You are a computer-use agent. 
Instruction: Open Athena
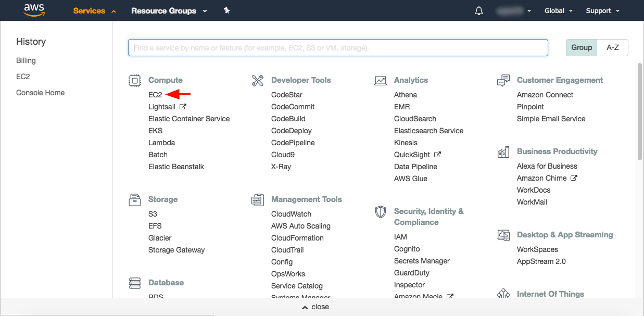coord(406,95)
